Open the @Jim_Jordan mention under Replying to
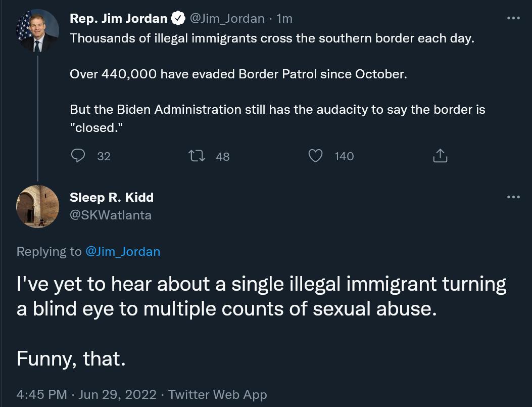Screen dimensions: 532x407 tap(123, 251)
